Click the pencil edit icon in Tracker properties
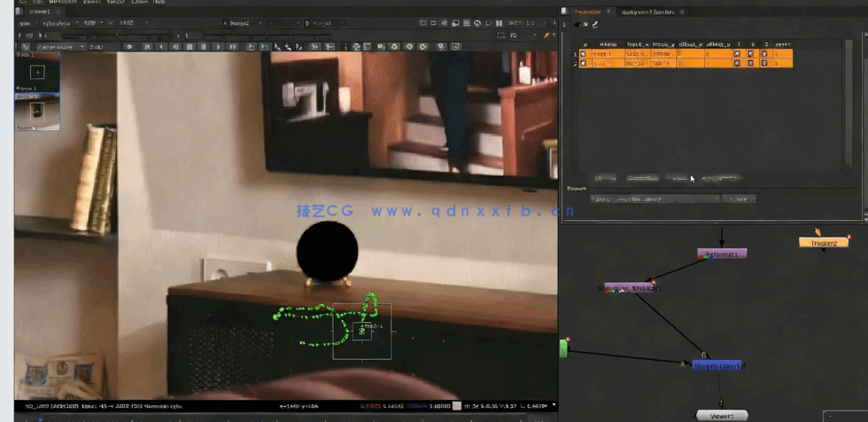The image size is (868, 422). [x=595, y=25]
